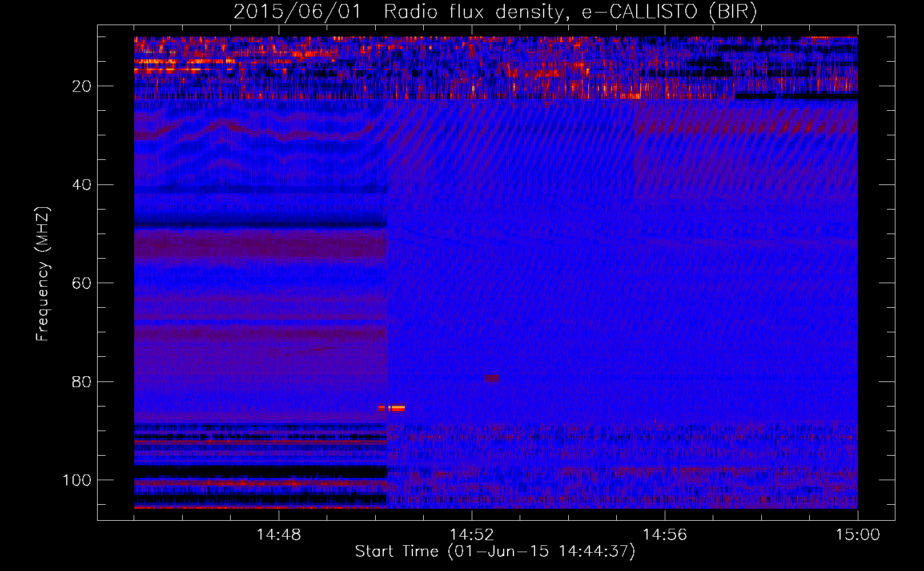
Task: Click the 20 MHz frequency tick label
Action: (82, 86)
